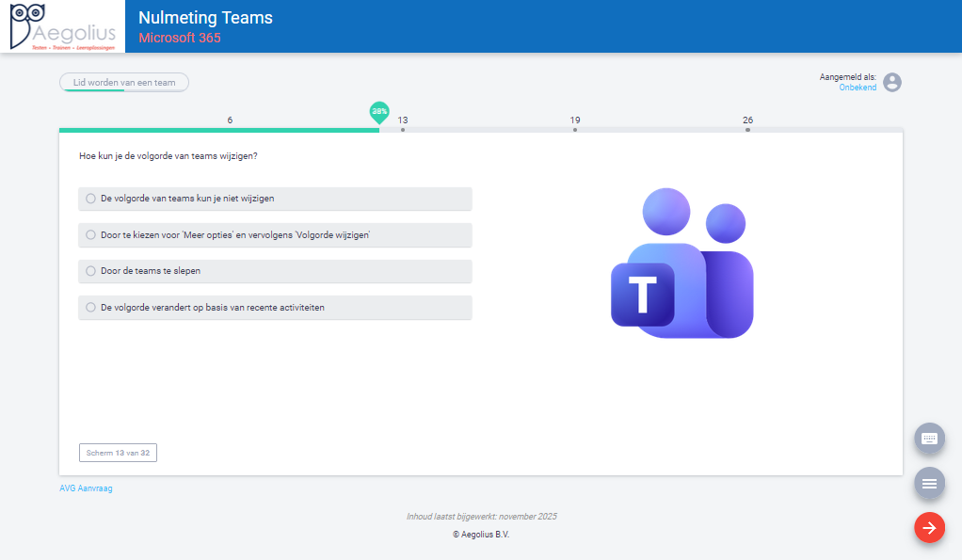This screenshot has height=560, width=962.
Task: Open the hamburger menu floating button
Action: tap(929, 483)
